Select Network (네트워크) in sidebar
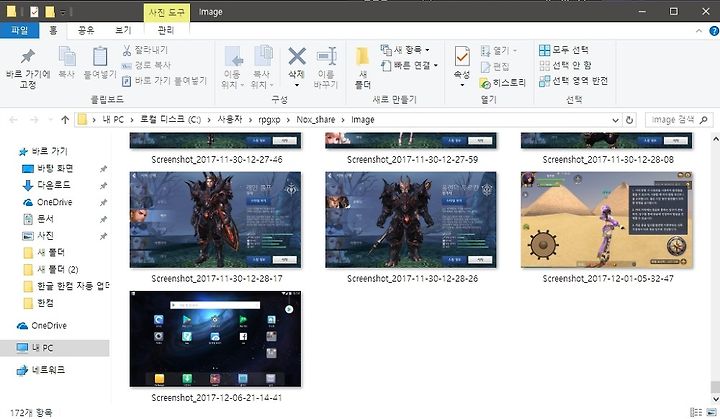Image resolution: width=720 pixels, height=419 pixels. pyautogui.click(x=40, y=370)
